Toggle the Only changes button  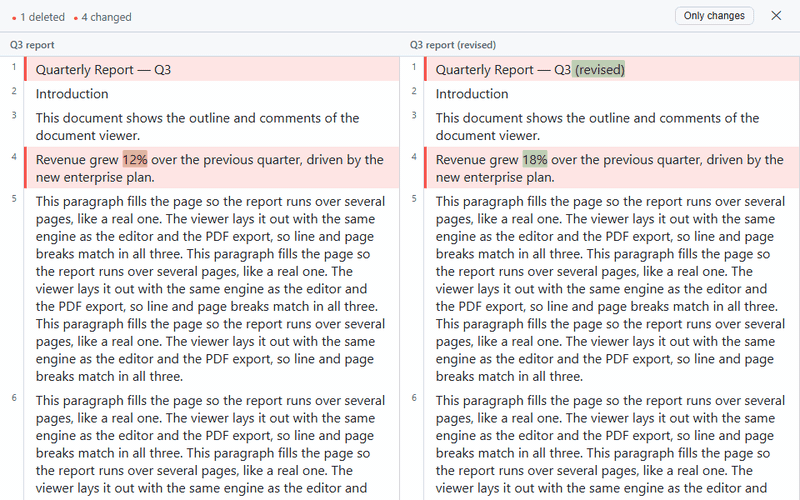714,16
